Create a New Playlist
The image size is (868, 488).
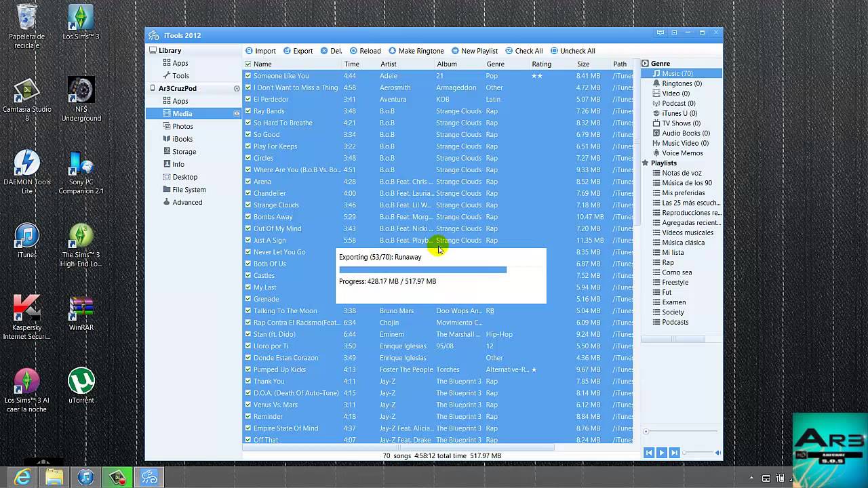475,51
